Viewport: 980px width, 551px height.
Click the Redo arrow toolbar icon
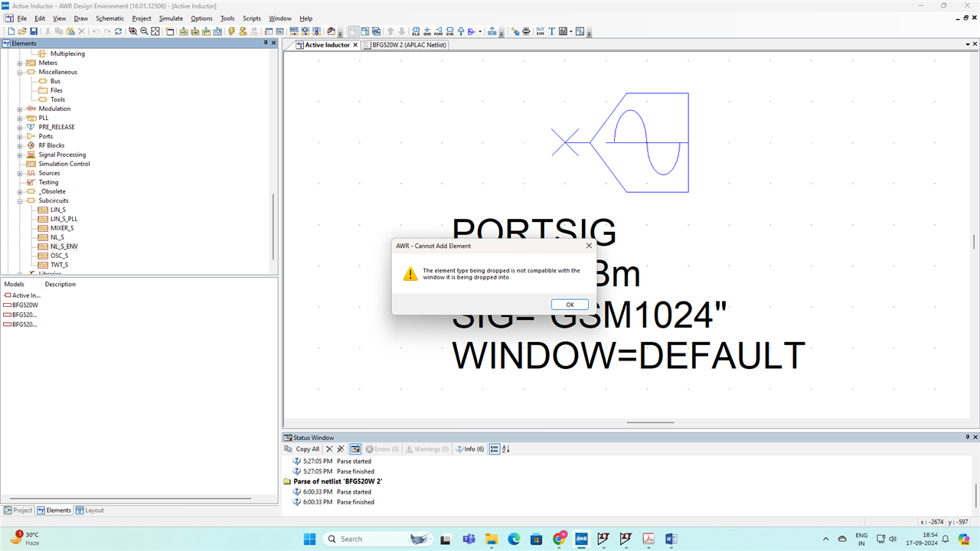(x=107, y=31)
